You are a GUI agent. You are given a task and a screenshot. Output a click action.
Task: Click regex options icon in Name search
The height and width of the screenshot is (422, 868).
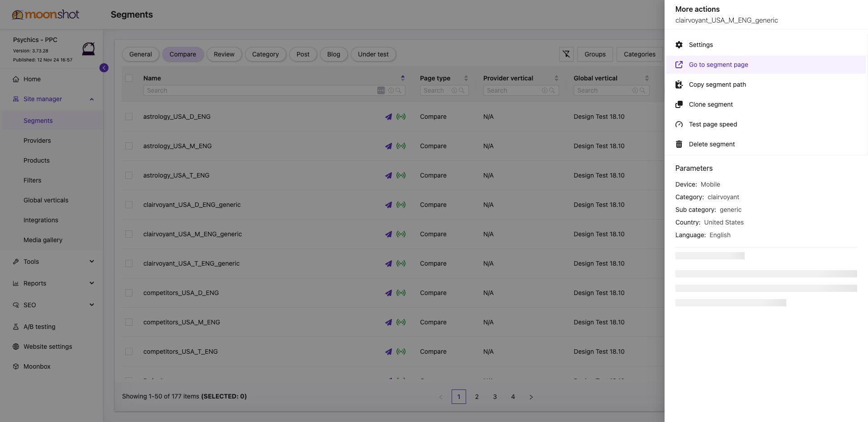(381, 90)
